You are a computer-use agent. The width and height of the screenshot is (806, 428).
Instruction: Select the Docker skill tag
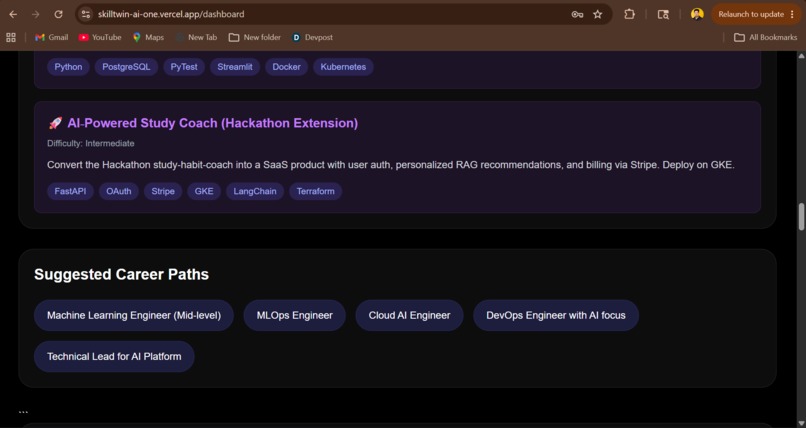(286, 67)
